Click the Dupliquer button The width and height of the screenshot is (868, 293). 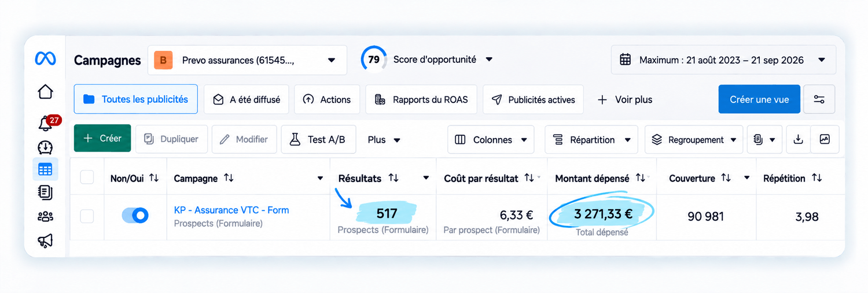click(x=171, y=139)
